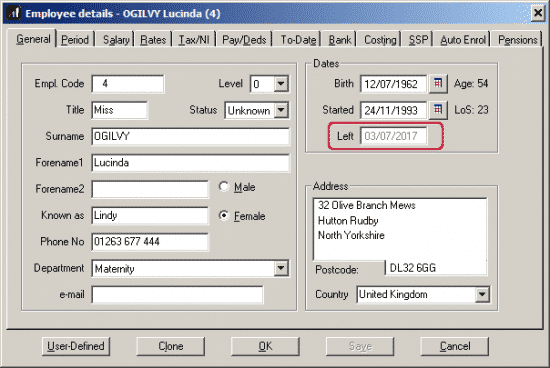The width and height of the screenshot is (550, 368).
Task: Open the Salary tab
Action: click(x=116, y=40)
